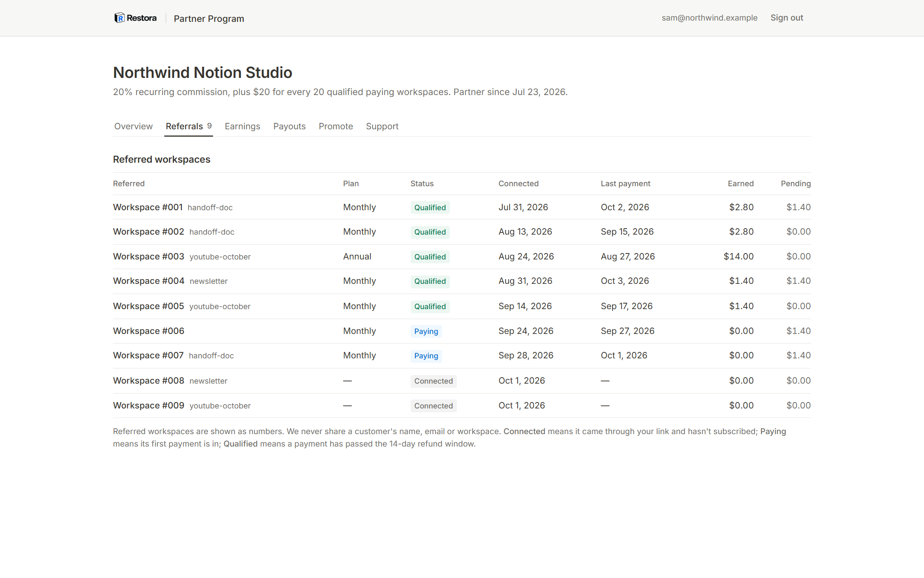The height and width of the screenshot is (578, 924).
Task: Go to the Promote tab
Action: click(x=336, y=126)
